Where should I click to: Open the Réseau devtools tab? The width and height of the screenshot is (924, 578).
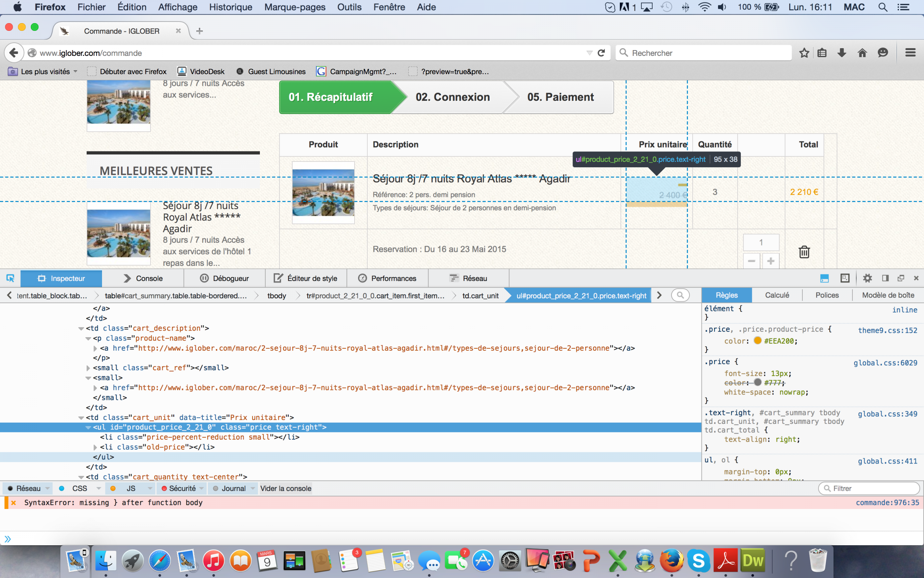coord(469,278)
